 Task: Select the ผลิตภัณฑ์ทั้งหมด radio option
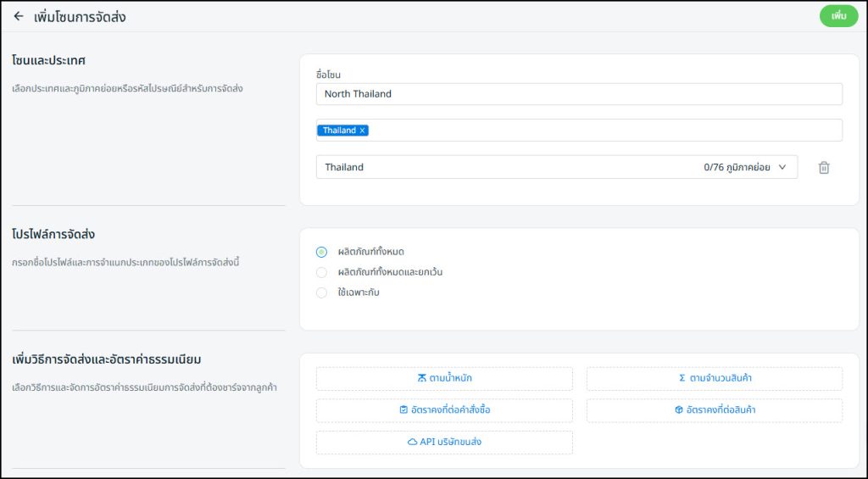click(321, 252)
